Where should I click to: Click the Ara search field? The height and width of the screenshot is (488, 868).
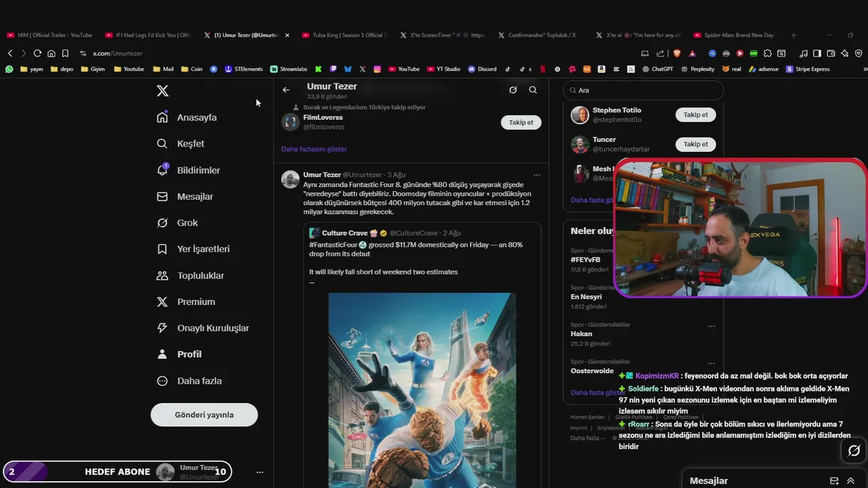tap(643, 90)
